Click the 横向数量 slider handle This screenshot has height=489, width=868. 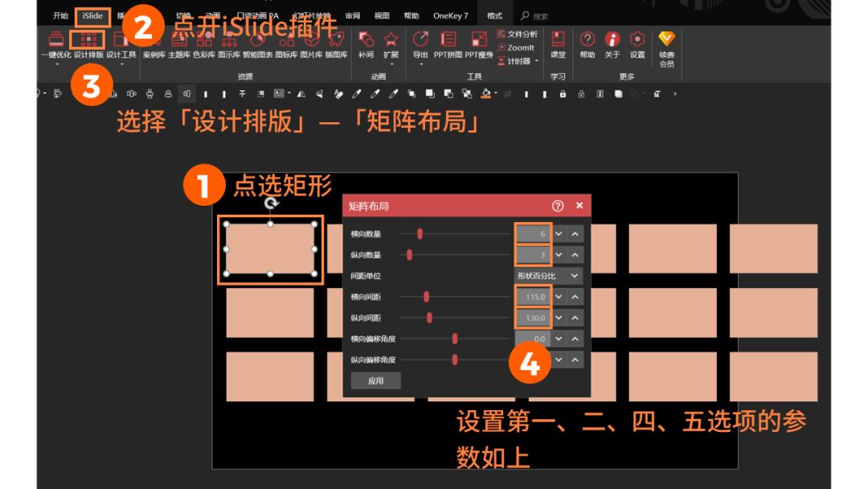click(x=420, y=234)
